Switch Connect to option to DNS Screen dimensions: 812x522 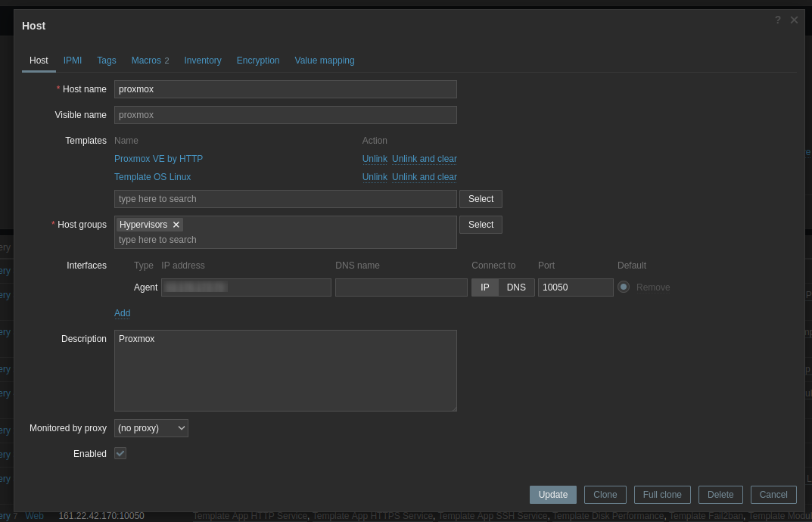(x=516, y=287)
